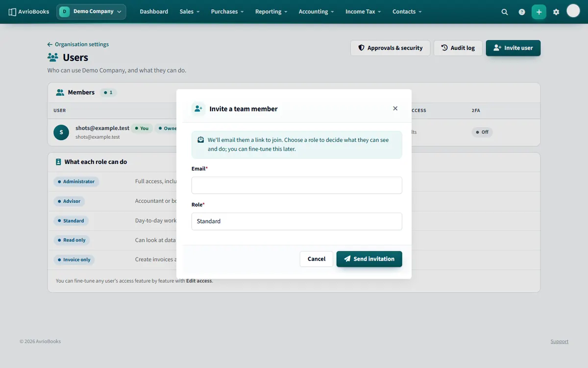
Task: Expand the Income Tax menu
Action: [x=364, y=12]
